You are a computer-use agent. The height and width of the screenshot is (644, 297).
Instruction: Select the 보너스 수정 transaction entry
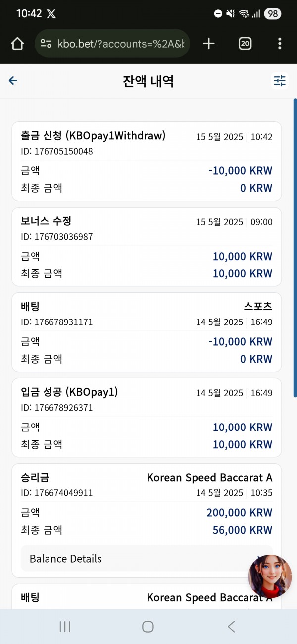click(147, 247)
